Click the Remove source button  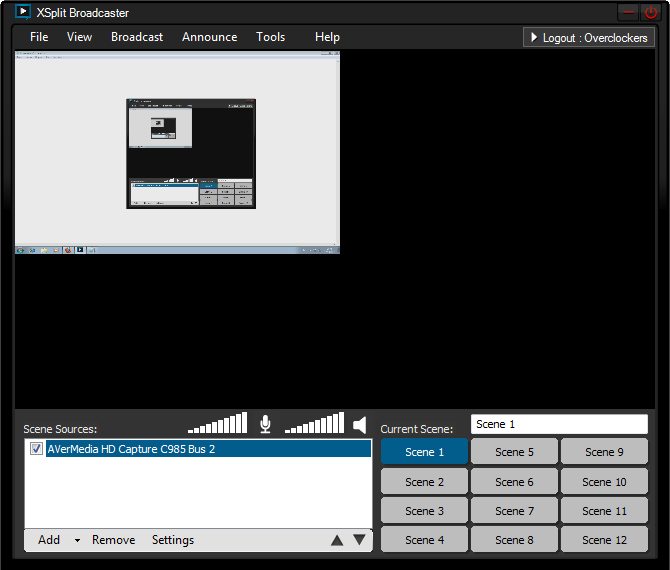pos(114,540)
